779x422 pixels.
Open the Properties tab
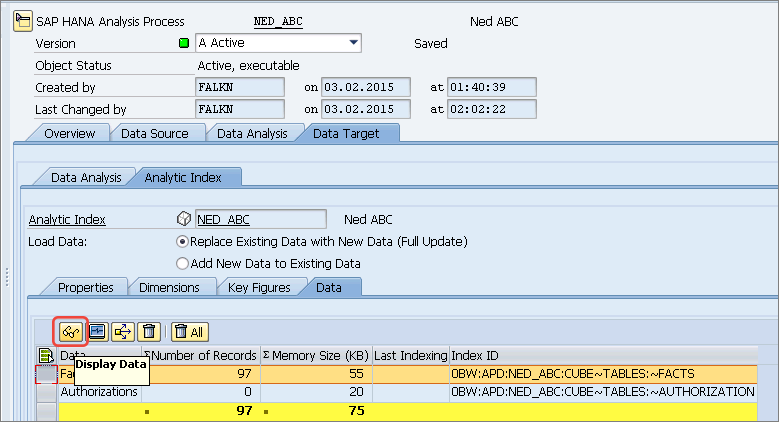(85, 288)
